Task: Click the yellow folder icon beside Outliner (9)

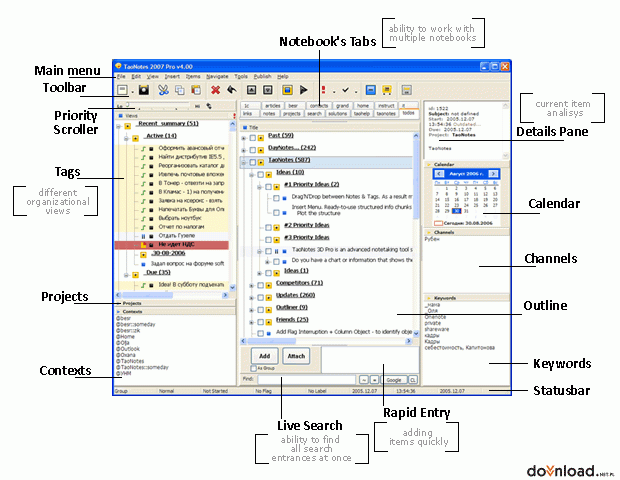Action: point(268,310)
